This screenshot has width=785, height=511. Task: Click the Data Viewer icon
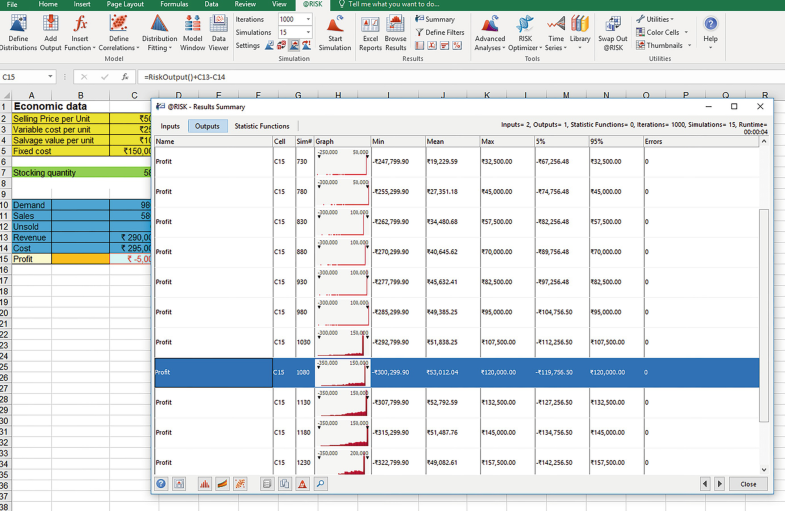219,28
